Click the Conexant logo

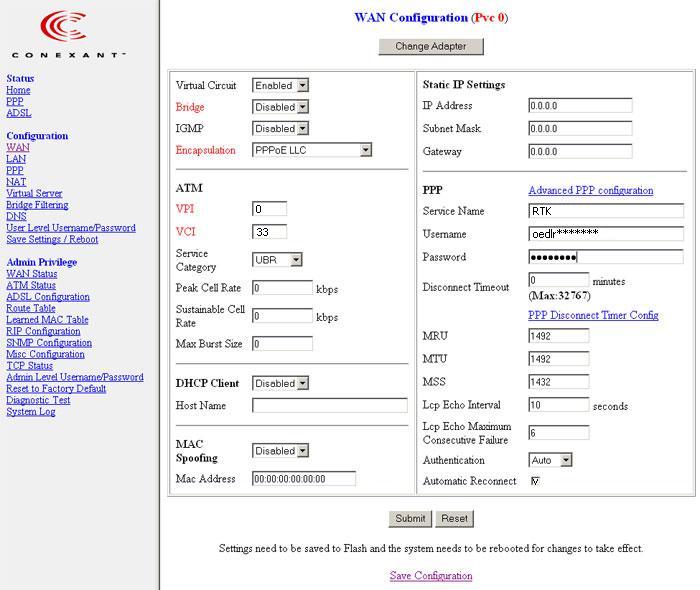point(68,35)
